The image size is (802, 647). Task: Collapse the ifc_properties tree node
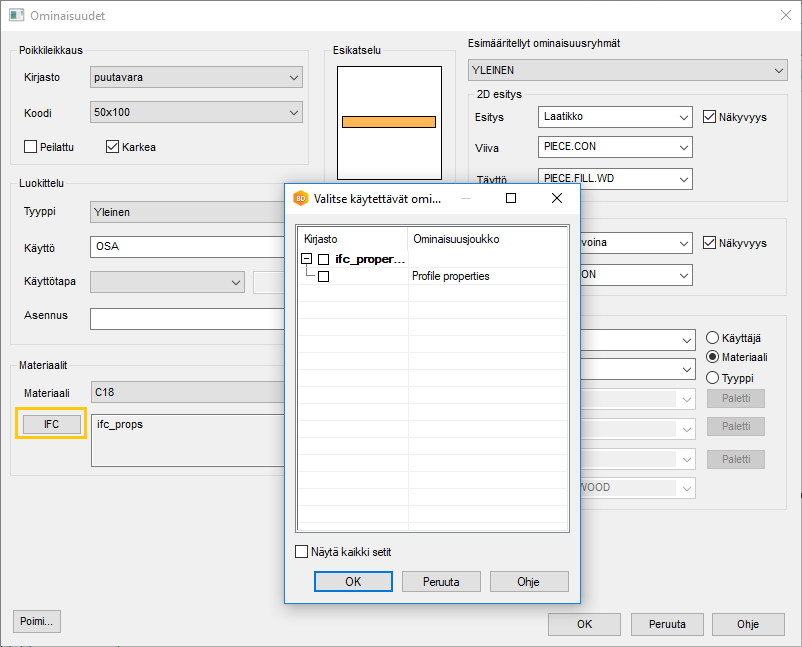[x=307, y=259]
